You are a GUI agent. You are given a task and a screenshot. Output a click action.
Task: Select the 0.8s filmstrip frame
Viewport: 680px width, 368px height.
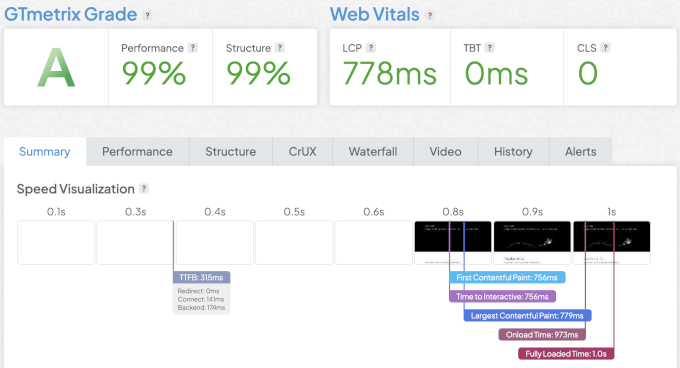point(453,242)
